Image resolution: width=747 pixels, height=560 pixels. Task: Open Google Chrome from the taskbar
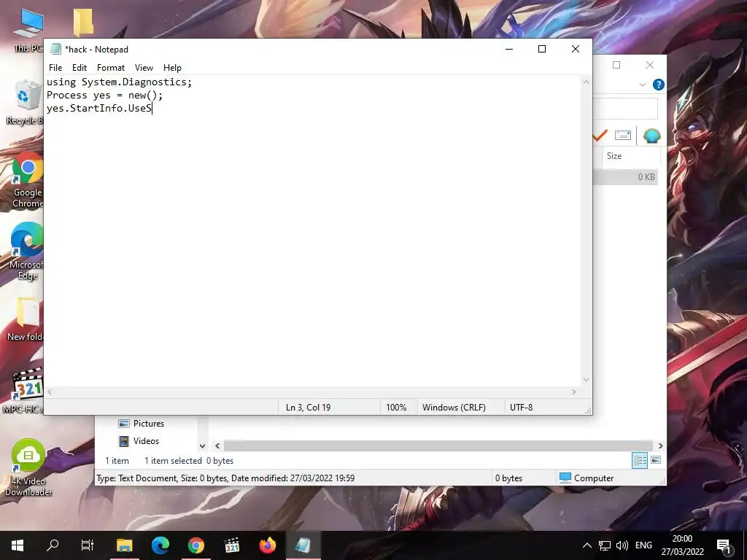pyautogui.click(x=196, y=545)
